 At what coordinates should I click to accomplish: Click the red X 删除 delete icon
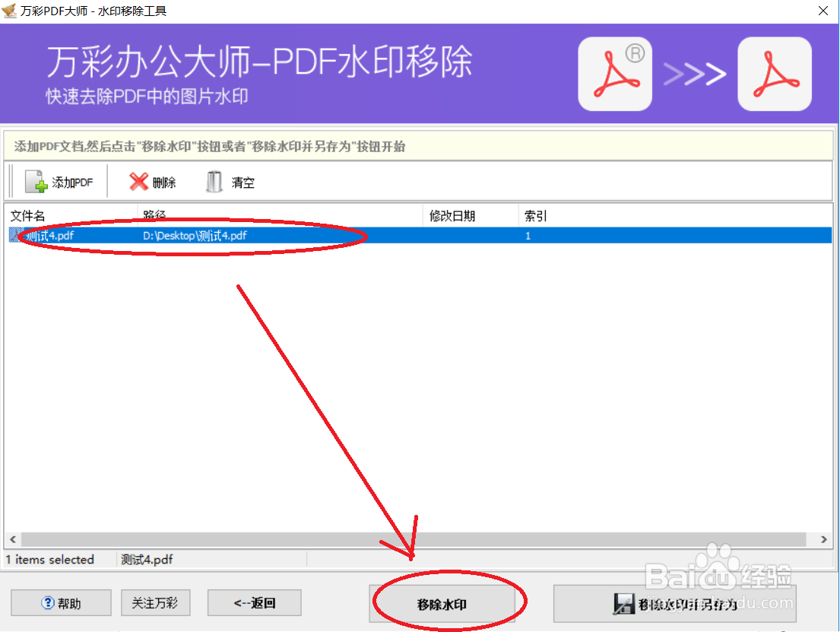click(138, 182)
